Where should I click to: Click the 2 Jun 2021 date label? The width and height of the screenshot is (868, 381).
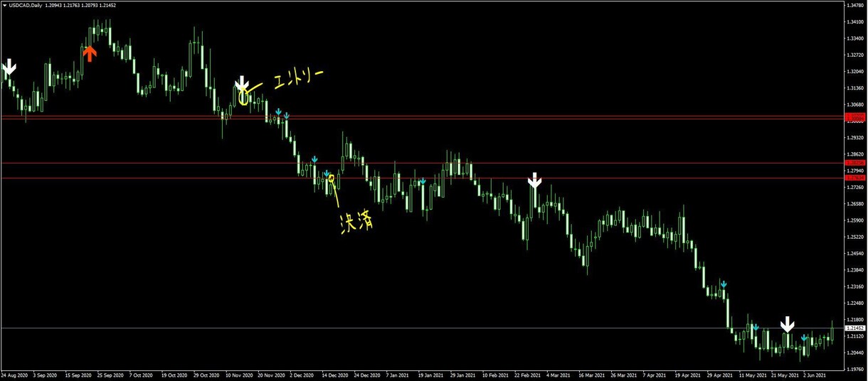click(x=815, y=375)
